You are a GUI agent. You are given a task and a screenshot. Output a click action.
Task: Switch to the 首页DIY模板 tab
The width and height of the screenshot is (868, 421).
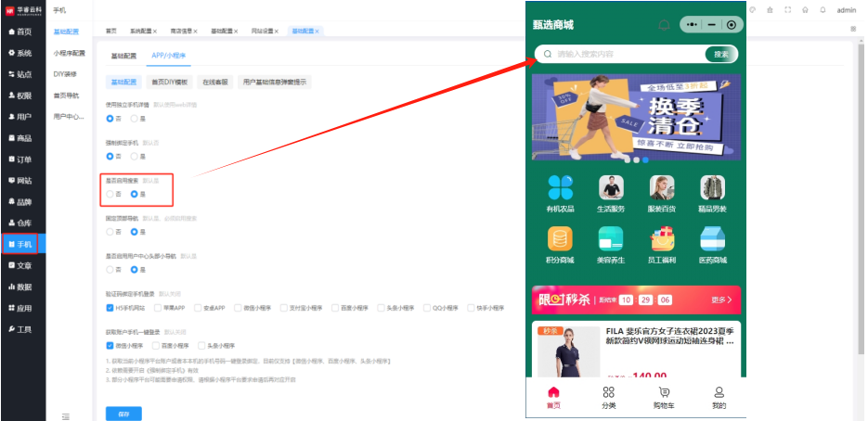coord(170,82)
